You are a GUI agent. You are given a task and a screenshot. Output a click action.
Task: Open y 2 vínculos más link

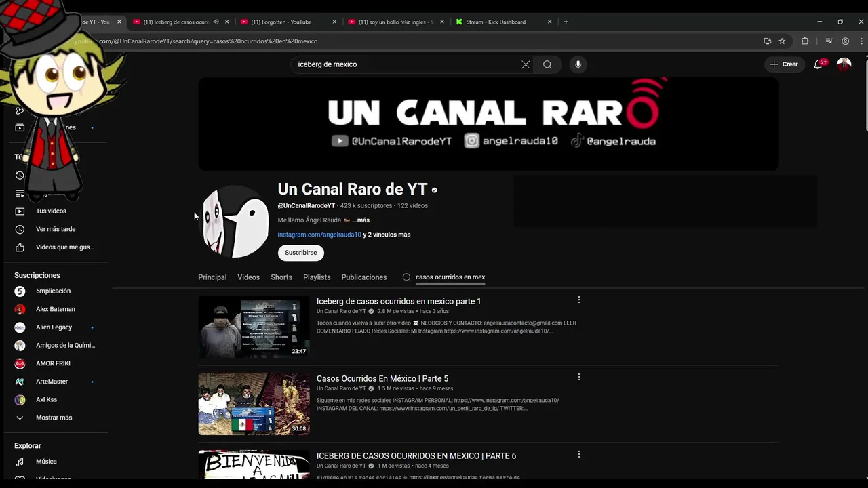click(387, 235)
